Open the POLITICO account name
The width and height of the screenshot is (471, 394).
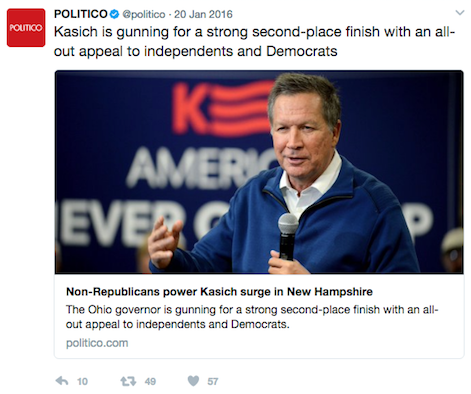pos(81,14)
